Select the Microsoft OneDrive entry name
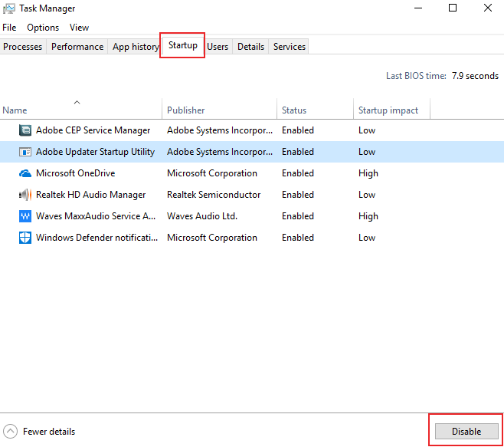The width and height of the screenshot is (504, 447). coord(76,173)
